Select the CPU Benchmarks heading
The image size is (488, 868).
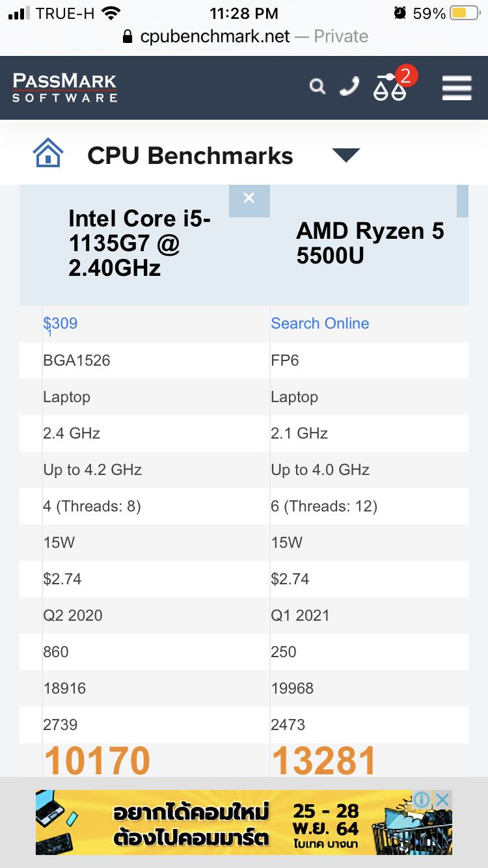pyautogui.click(x=190, y=156)
